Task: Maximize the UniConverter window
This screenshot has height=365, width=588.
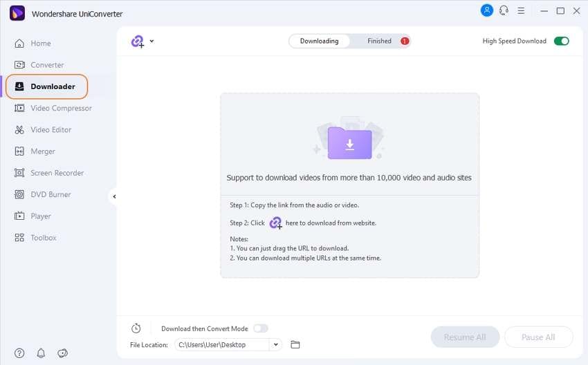Action: coord(560,11)
